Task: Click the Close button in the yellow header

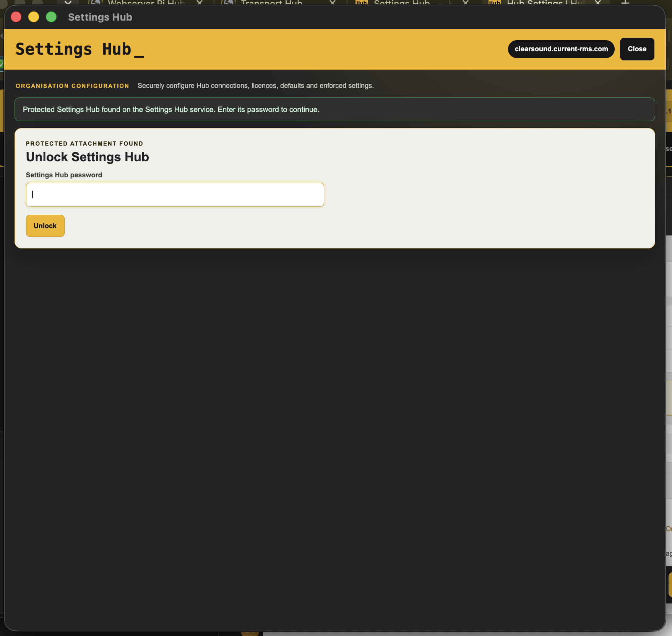Action: [x=637, y=49]
